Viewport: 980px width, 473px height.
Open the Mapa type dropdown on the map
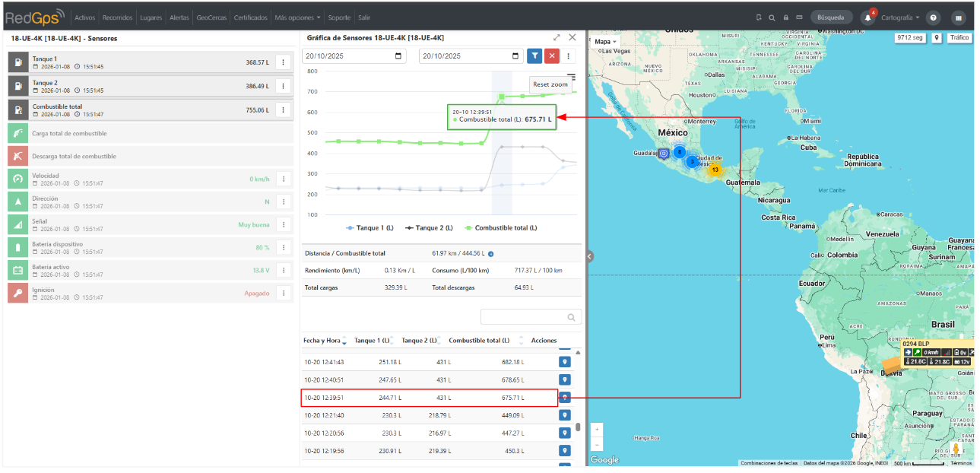(x=605, y=41)
